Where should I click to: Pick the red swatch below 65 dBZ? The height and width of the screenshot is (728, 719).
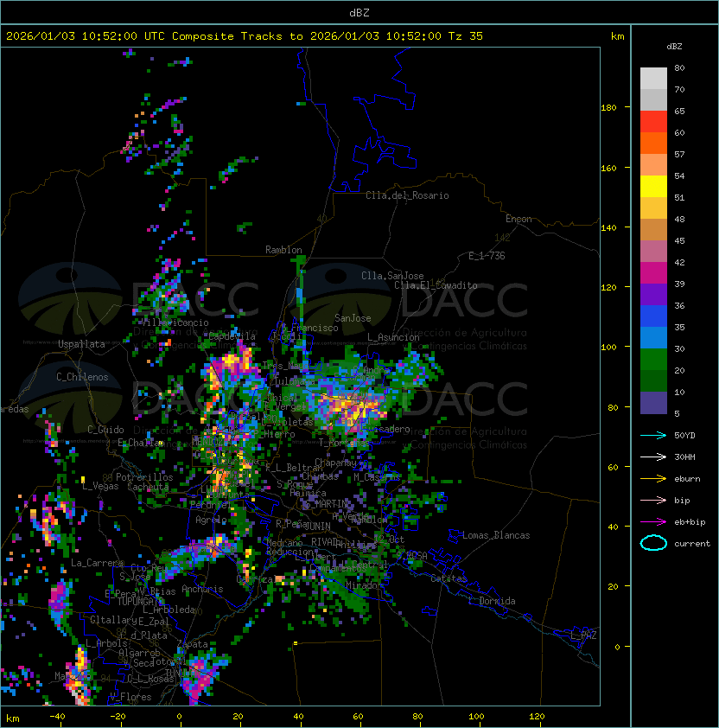pyautogui.click(x=653, y=122)
